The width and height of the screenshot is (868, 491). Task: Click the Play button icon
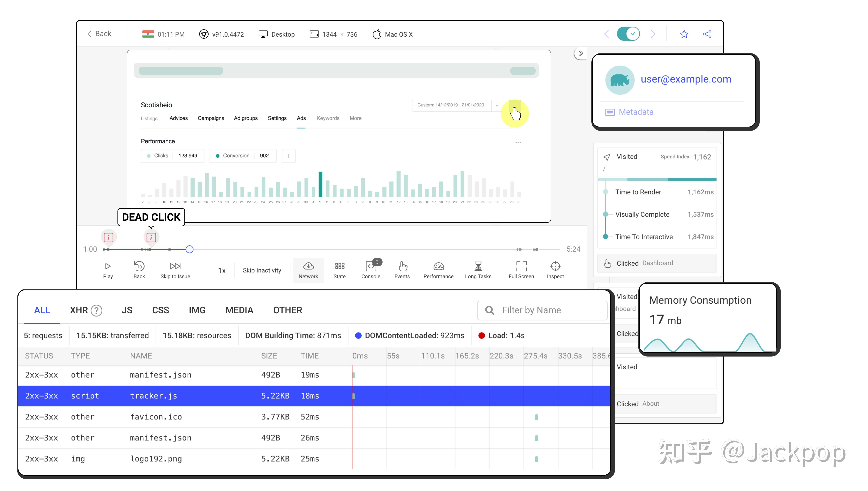coord(108,266)
